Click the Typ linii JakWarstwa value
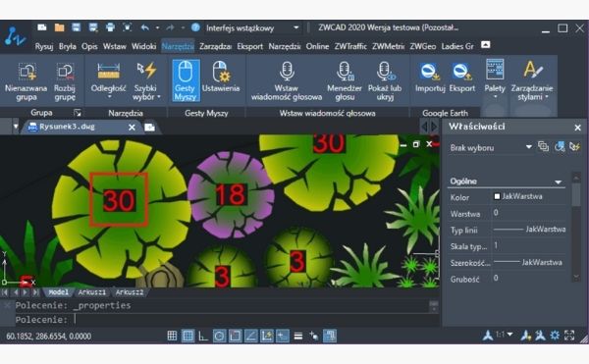Screen dimensions: 589x364 (x=529, y=230)
